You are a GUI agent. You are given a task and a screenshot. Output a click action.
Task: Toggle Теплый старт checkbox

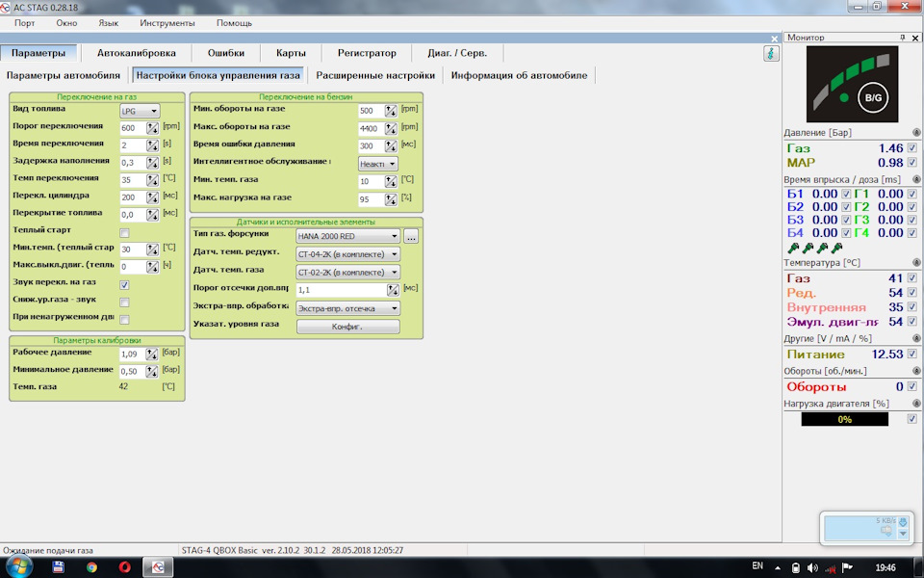point(124,232)
